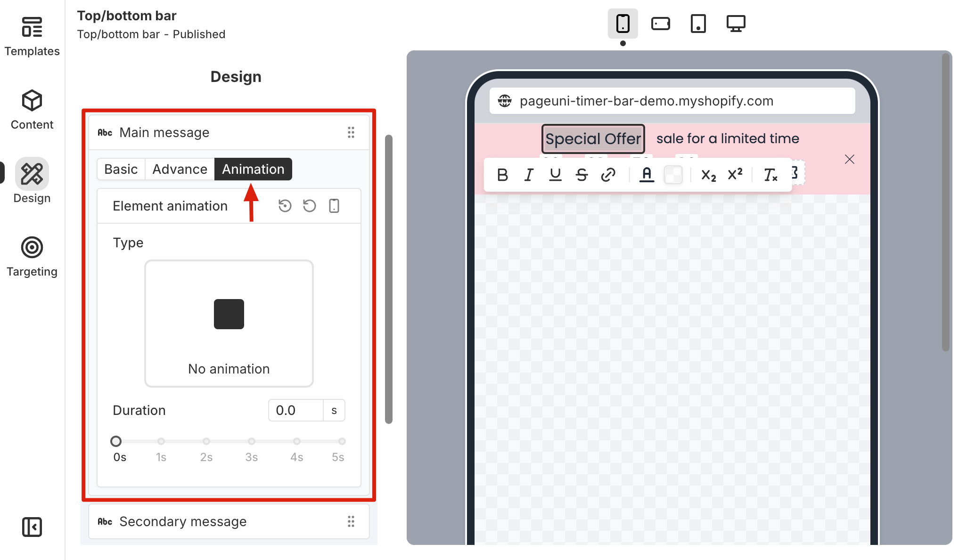Open the Targeting sidebar section
967x560 pixels.
click(32, 257)
